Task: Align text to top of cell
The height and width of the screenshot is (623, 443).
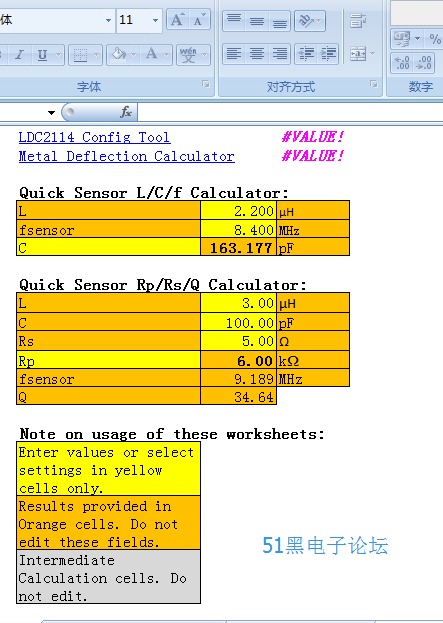Action: coord(234,20)
